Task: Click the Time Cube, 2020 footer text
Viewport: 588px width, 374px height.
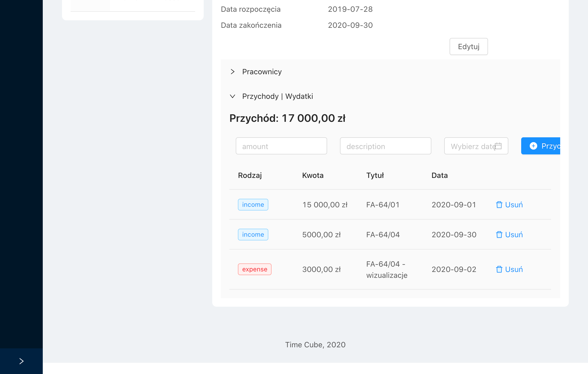Action: pos(315,345)
